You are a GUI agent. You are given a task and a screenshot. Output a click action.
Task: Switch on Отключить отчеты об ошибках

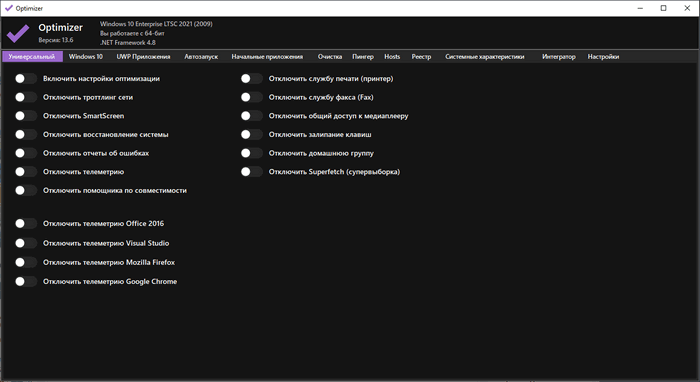point(25,153)
